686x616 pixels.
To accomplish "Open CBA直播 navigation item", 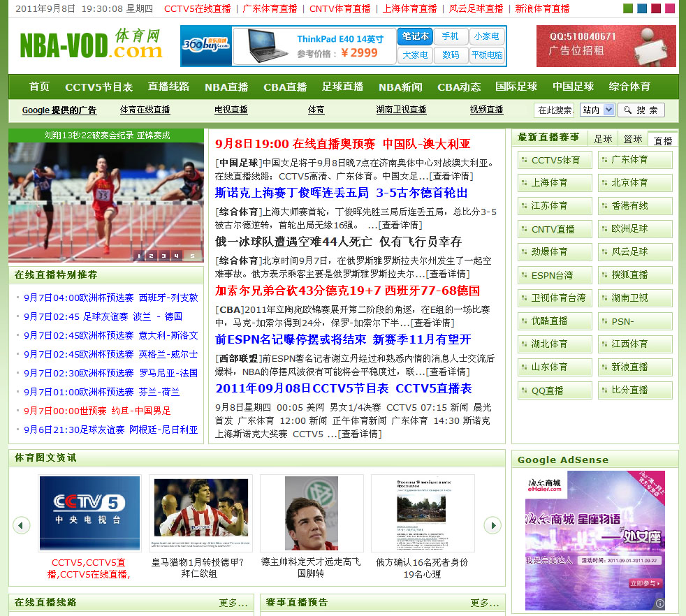I will [x=285, y=87].
